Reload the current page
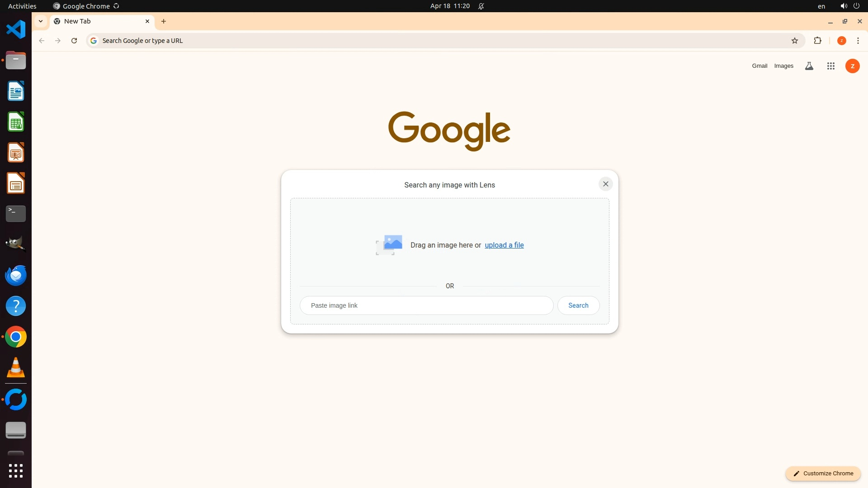 [74, 41]
